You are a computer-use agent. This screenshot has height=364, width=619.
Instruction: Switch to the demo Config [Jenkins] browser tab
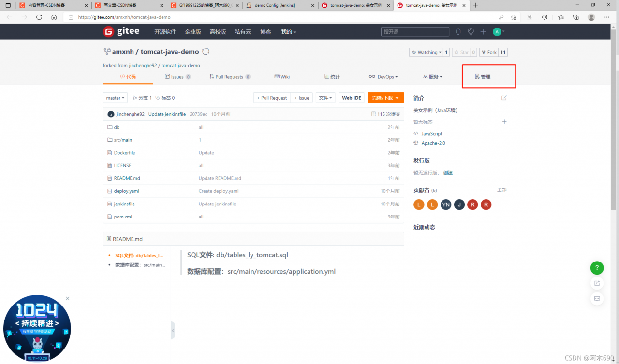280,5
